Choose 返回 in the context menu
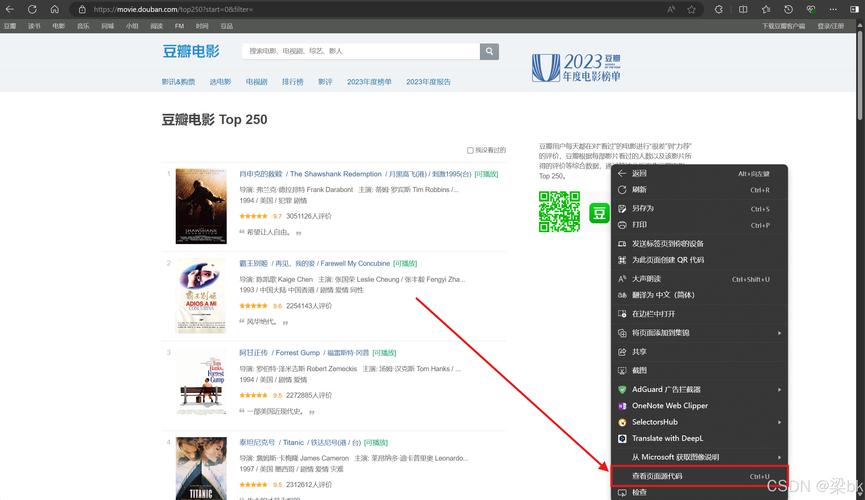This screenshot has width=865, height=500. click(699, 173)
